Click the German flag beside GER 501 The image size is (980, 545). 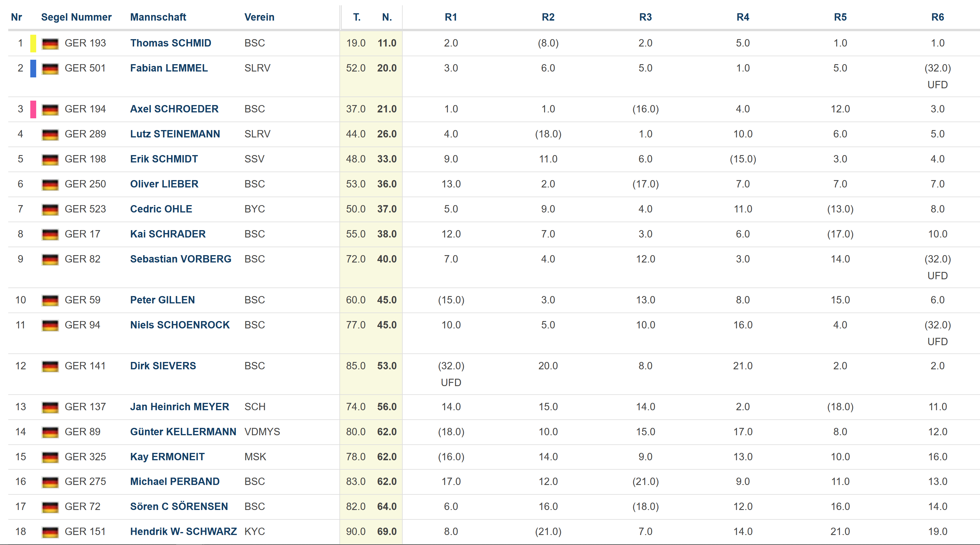50,69
